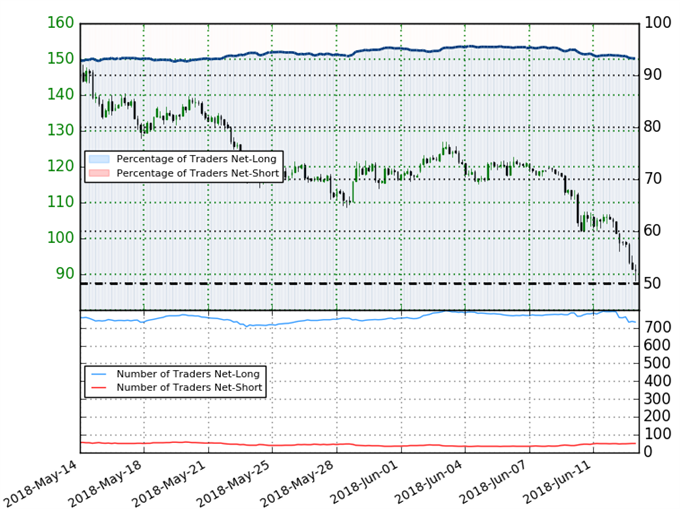This screenshot has width=680, height=509.
Task: Click the 2018-May-25 date label
Action: [234, 483]
